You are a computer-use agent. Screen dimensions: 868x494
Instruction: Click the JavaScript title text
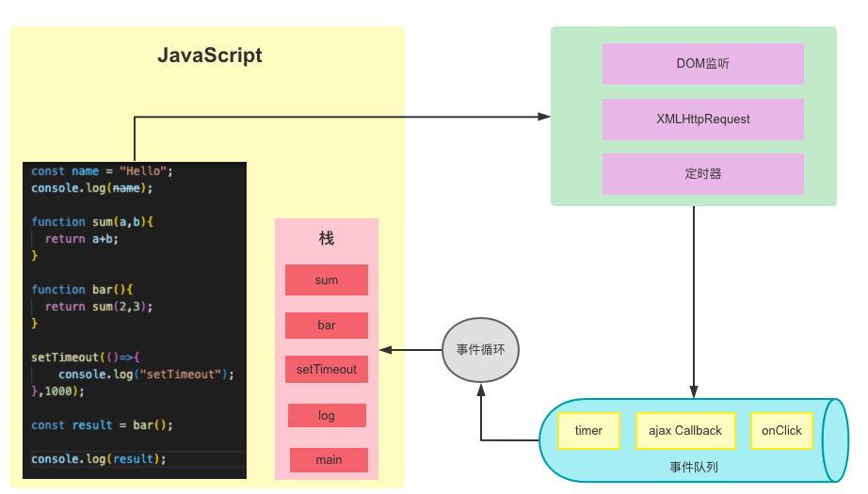pyautogui.click(x=209, y=56)
